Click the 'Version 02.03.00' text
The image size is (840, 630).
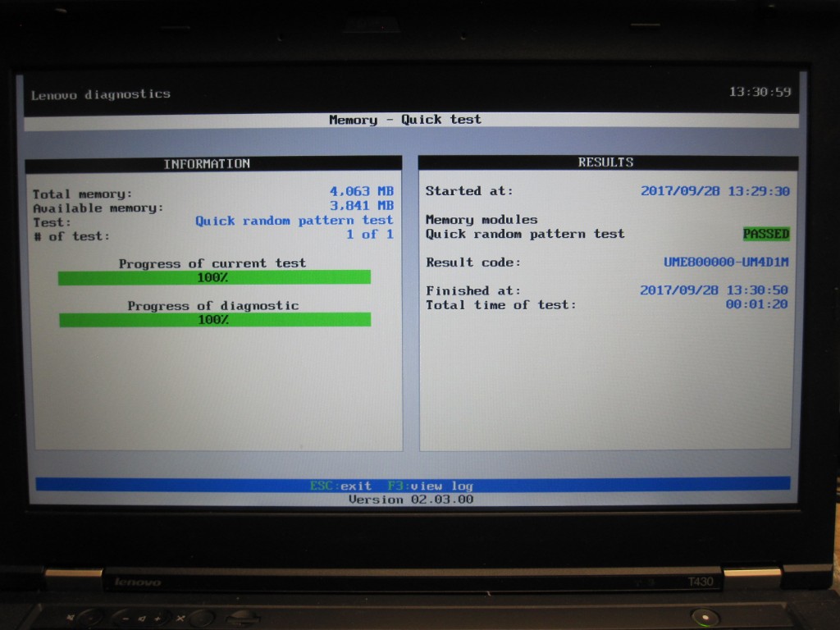(411, 500)
